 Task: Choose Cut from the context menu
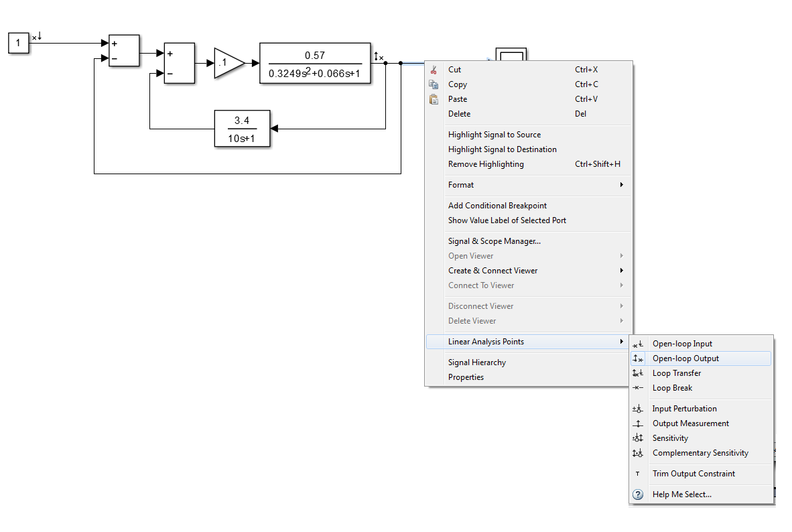tap(529, 70)
